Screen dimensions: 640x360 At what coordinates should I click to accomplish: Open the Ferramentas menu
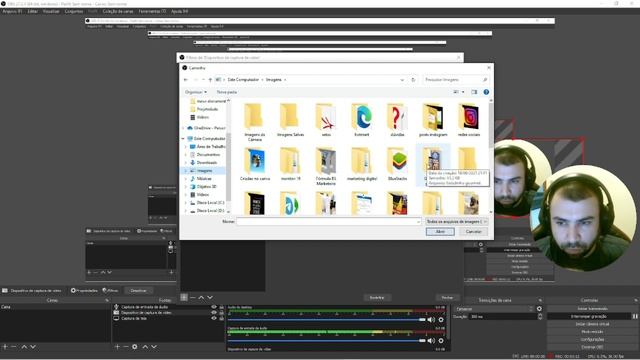152,11
